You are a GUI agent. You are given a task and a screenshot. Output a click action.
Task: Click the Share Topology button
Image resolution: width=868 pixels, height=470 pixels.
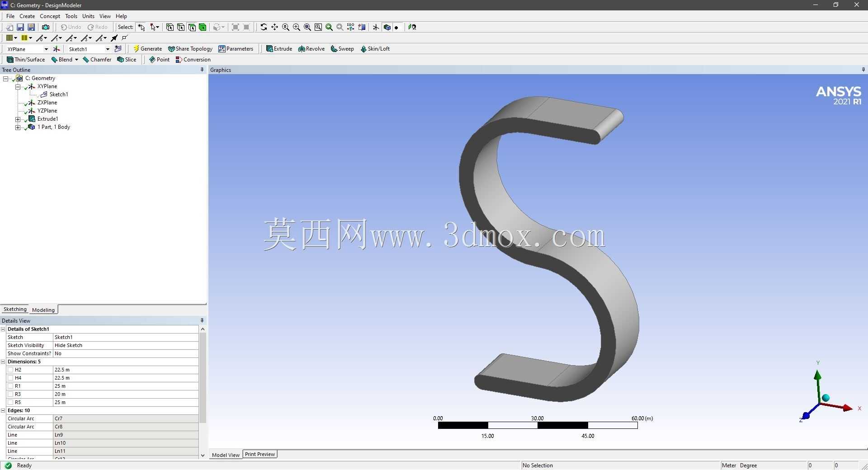point(190,49)
